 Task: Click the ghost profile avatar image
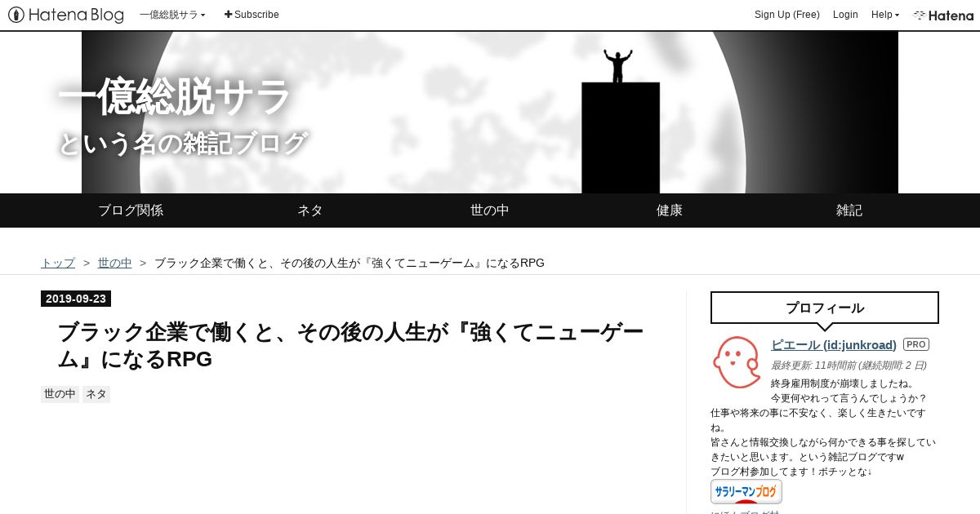[737, 362]
